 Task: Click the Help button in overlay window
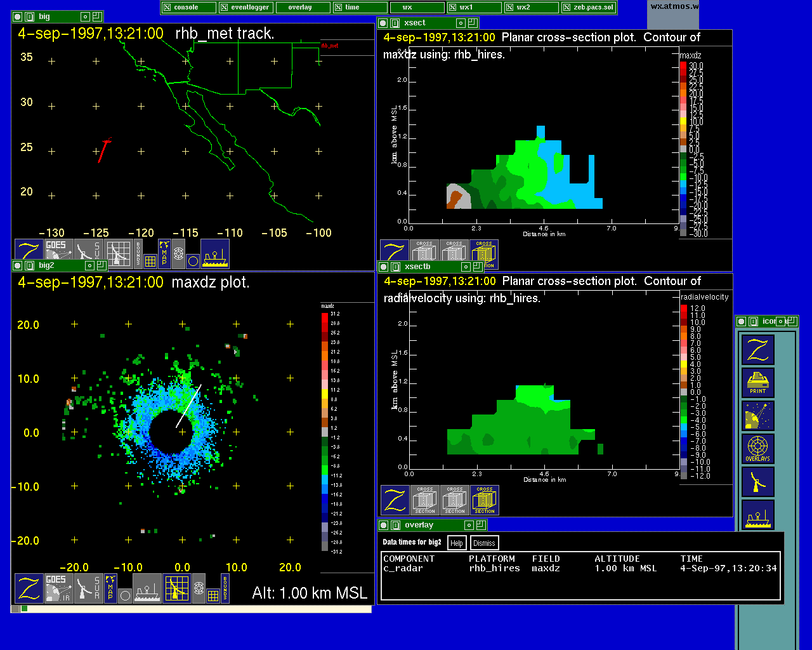coord(457,543)
